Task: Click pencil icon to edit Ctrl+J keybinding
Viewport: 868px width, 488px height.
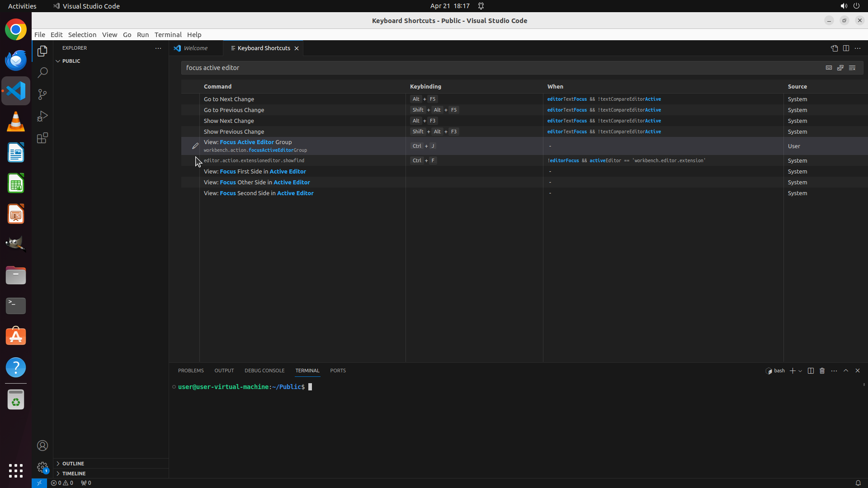Action: (x=195, y=146)
